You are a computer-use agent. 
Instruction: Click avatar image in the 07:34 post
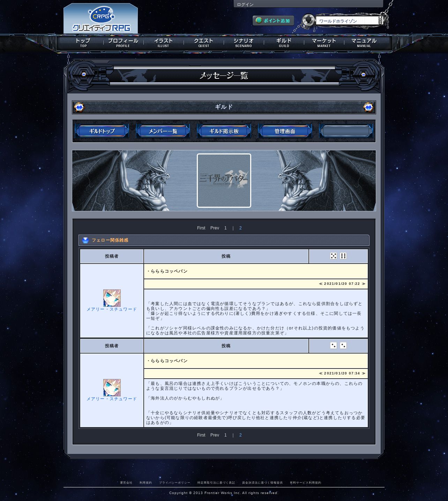pyautogui.click(x=112, y=388)
